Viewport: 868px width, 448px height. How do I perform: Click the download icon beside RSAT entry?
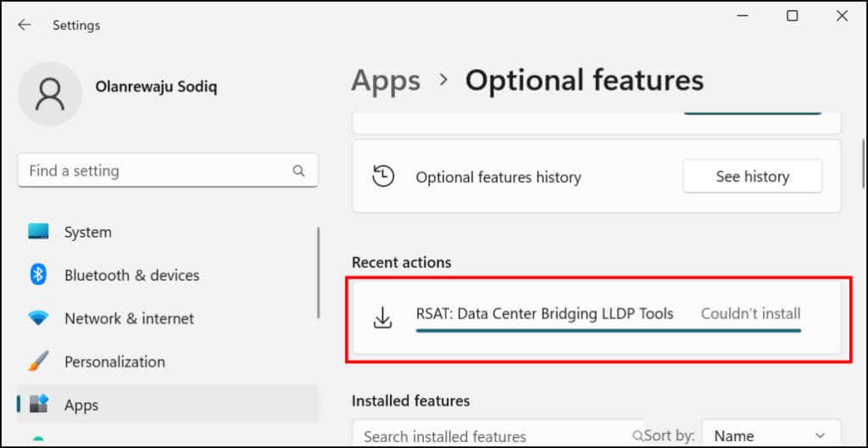[383, 318]
